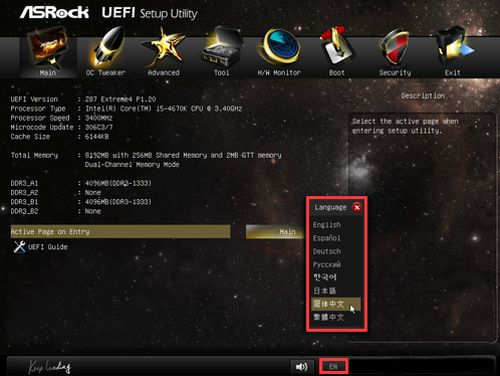Change the Active Page on Entry value
The width and height of the screenshot is (500, 376).
tap(275, 232)
